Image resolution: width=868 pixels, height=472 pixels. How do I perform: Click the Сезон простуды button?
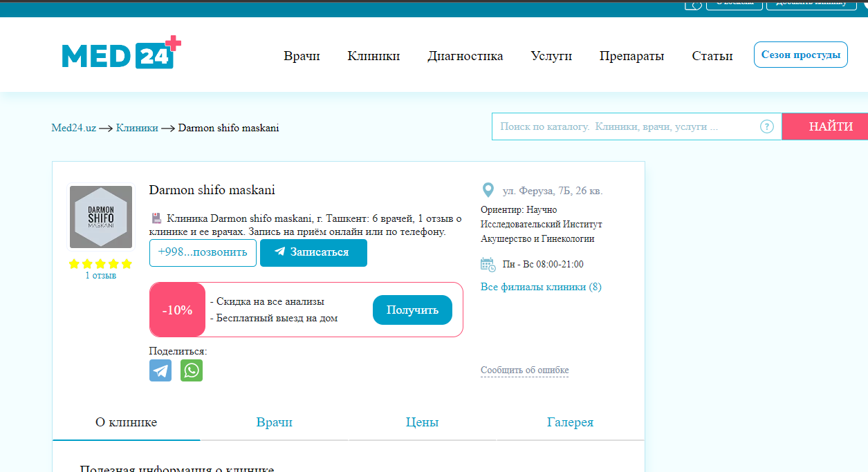800,55
